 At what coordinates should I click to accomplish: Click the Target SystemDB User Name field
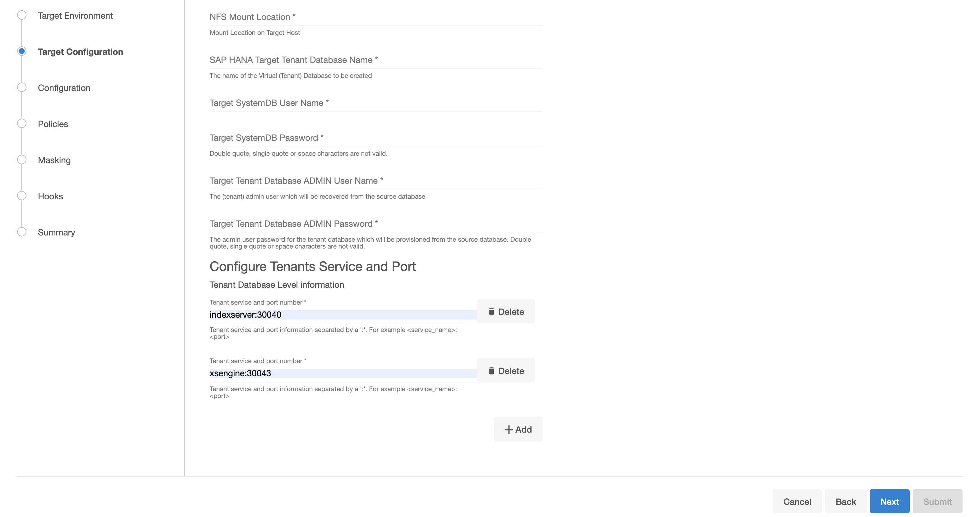pos(375,103)
